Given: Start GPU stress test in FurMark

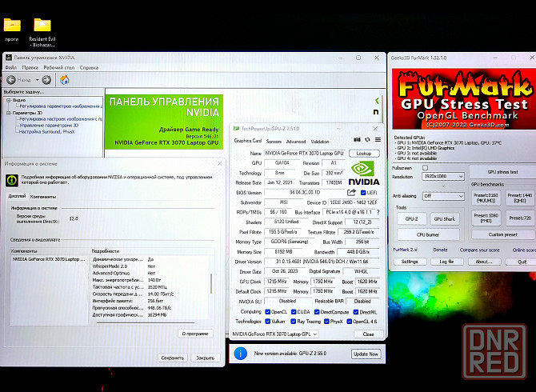Looking at the screenshot, I should point(502,172).
